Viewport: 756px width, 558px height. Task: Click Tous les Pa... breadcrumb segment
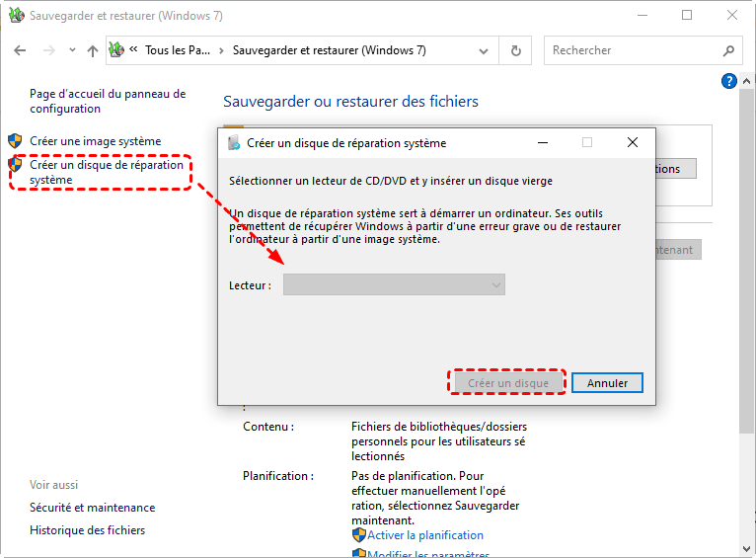[x=178, y=50]
